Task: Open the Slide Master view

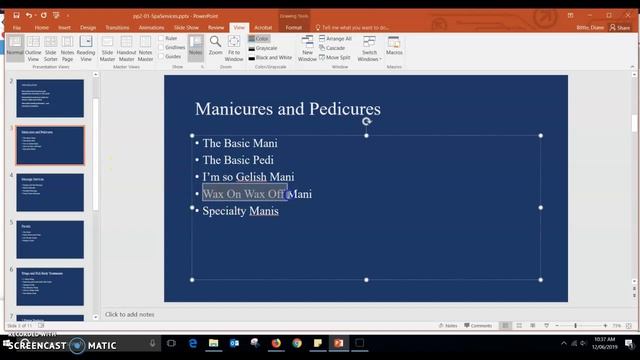Action: click(107, 49)
